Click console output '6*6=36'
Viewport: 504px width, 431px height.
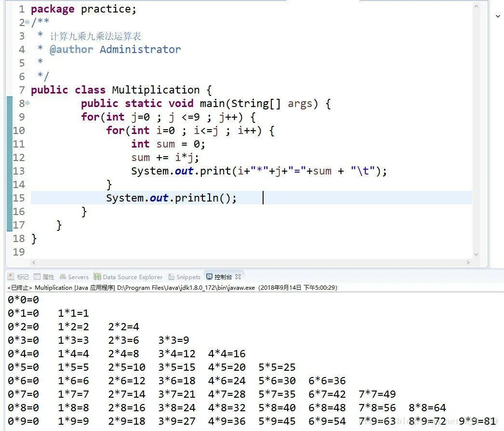(x=327, y=381)
